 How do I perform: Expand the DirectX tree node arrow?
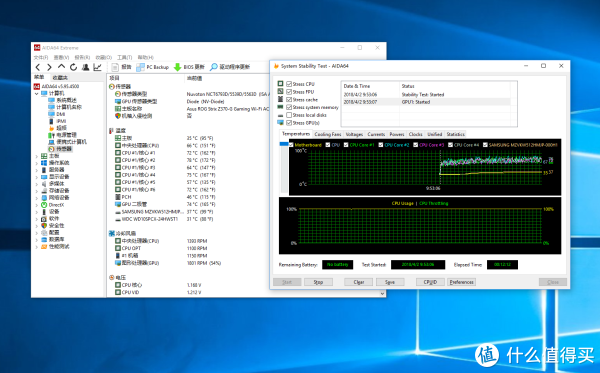pos(37,205)
